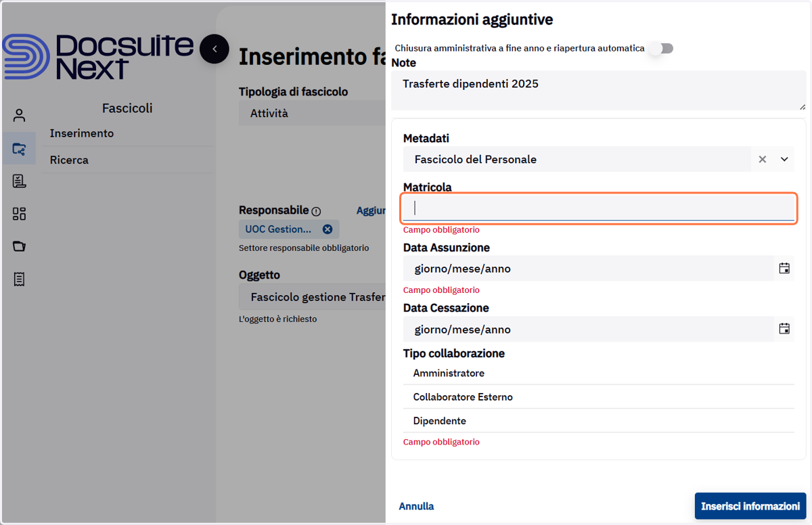Click the Oggetto input field
Screen dimensions: 812x525
coord(312,297)
